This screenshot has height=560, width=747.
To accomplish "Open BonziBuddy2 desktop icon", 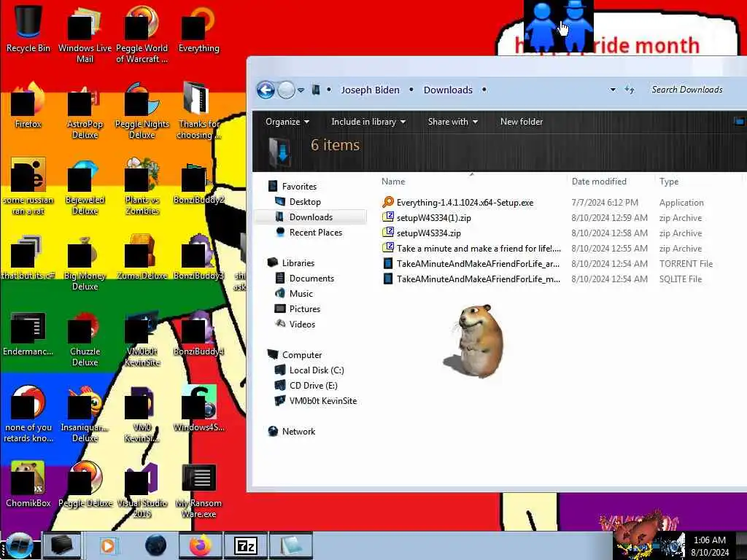I will pos(198,183).
